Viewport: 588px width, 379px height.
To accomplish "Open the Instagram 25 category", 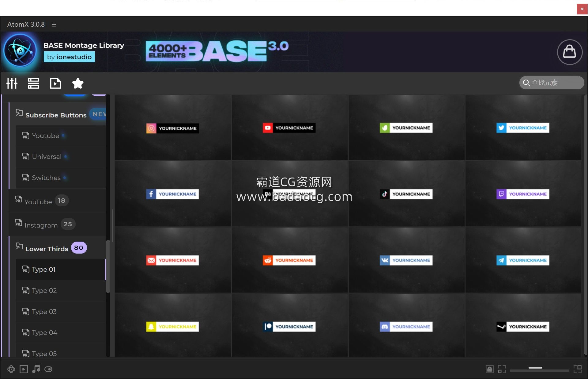I will 58,224.
